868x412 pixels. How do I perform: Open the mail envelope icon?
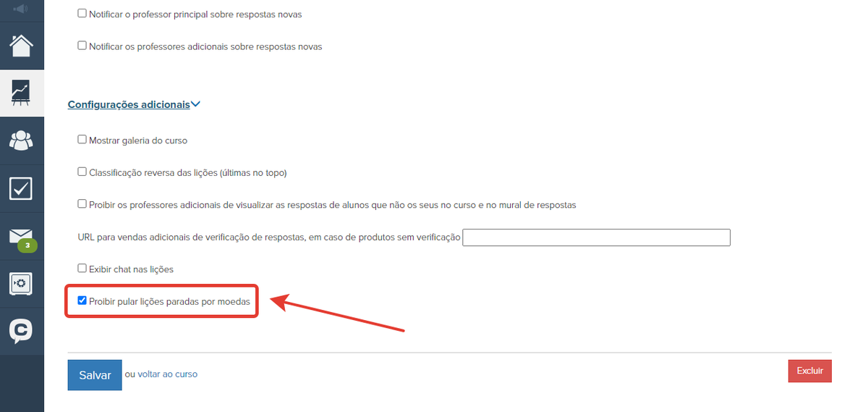[x=21, y=236]
